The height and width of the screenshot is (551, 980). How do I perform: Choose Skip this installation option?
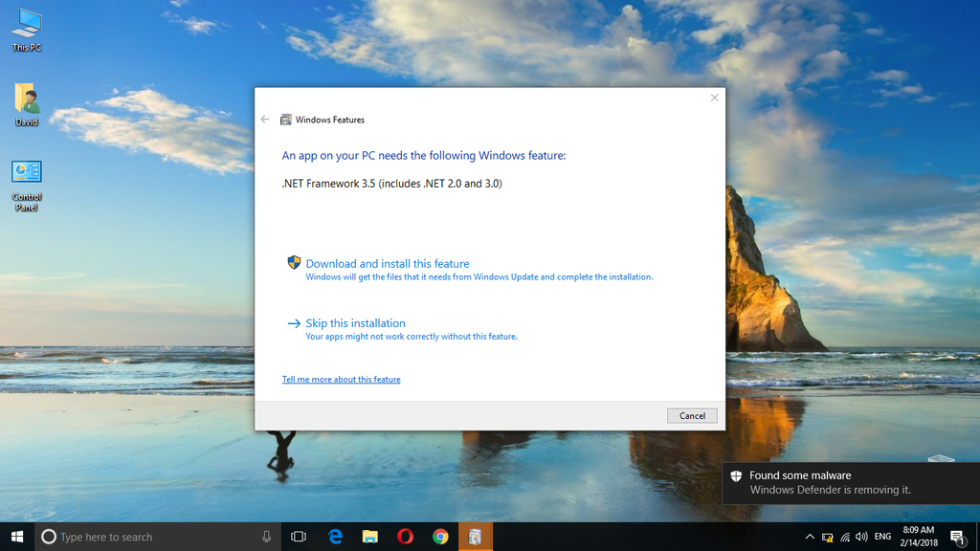(355, 323)
